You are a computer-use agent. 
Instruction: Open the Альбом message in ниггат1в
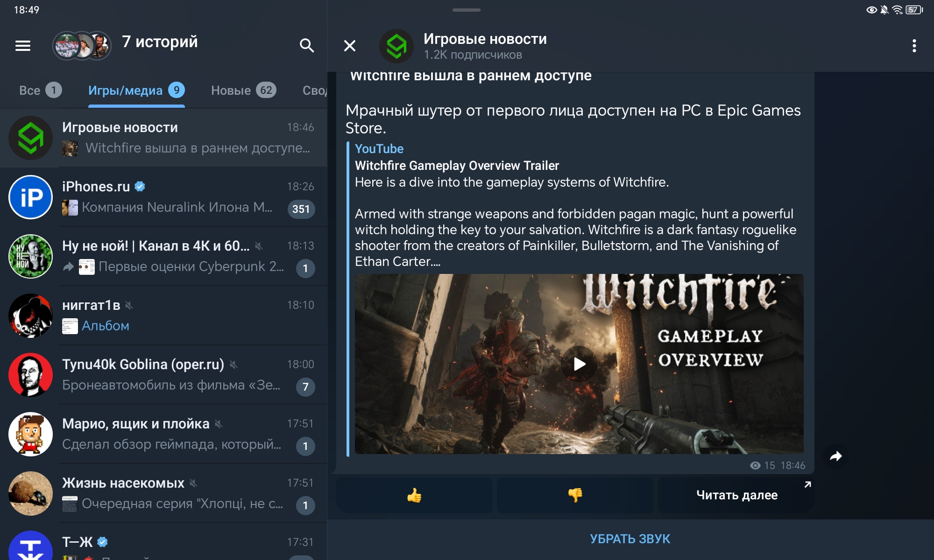[x=106, y=326]
